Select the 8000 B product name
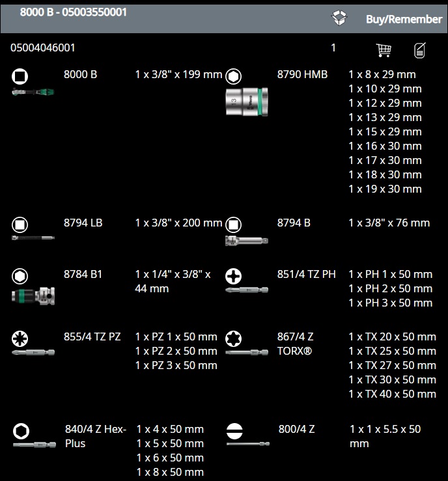This screenshot has width=448, height=481. click(80, 75)
